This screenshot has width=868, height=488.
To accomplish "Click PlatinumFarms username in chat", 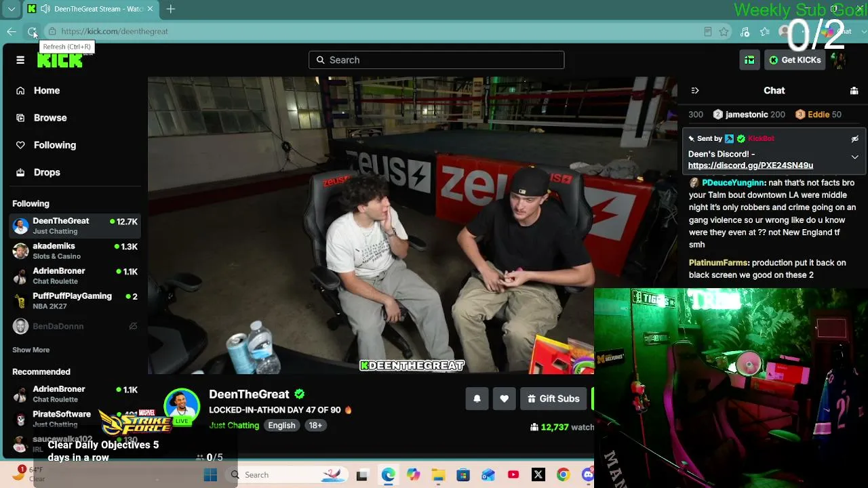I will tap(719, 262).
